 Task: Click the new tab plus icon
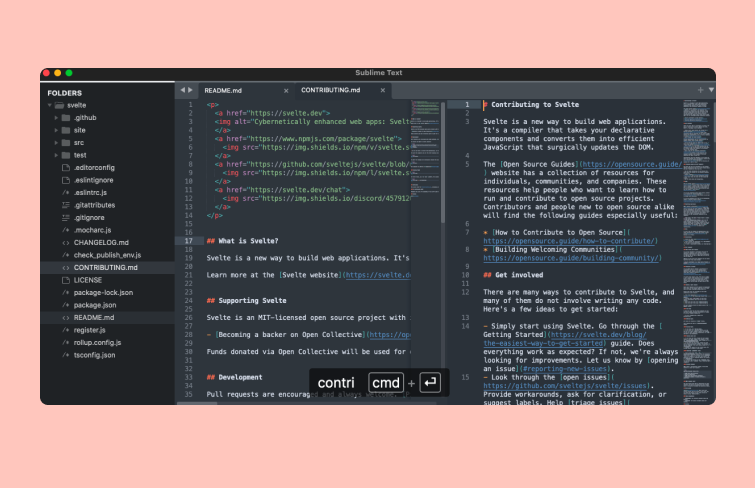tap(700, 90)
